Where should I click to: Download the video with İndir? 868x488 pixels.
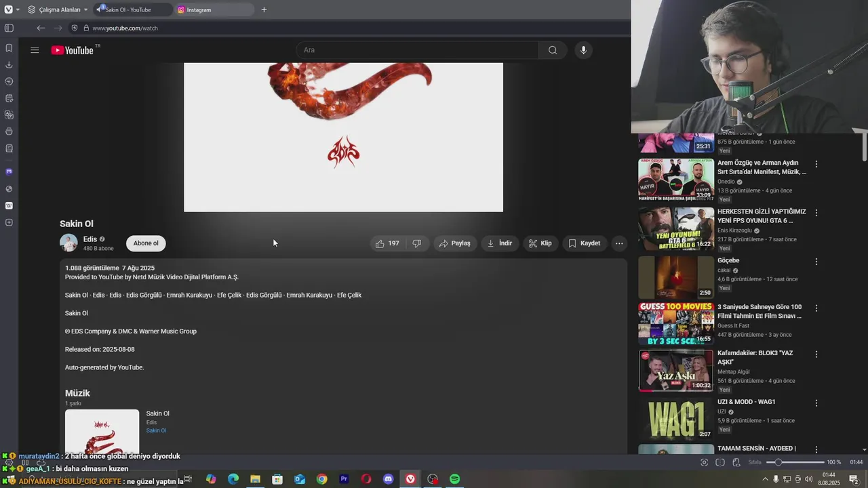500,243
